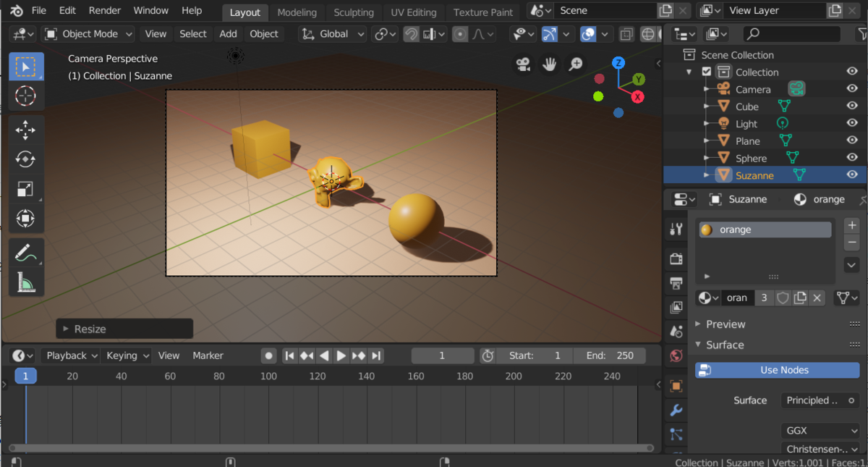Open the File menu
This screenshot has height=467, width=868.
(39, 11)
